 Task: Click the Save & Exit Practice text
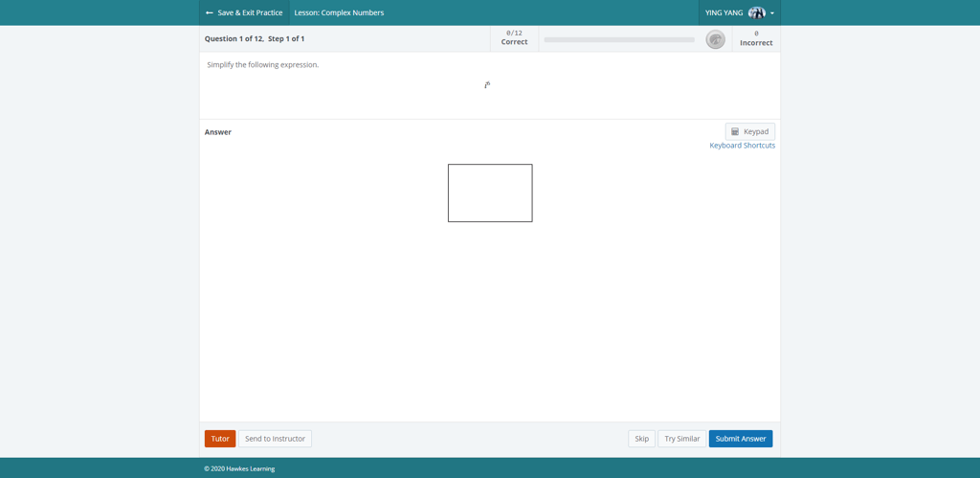(x=250, y=12)
